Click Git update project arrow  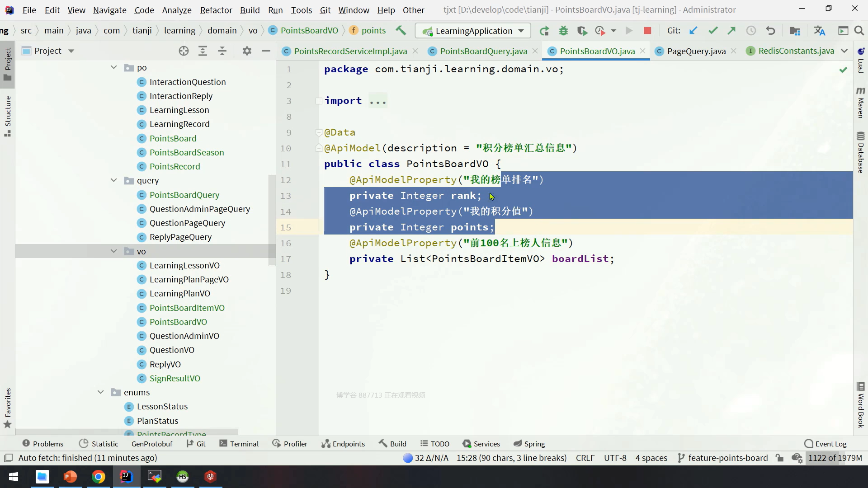coord(693,31)
